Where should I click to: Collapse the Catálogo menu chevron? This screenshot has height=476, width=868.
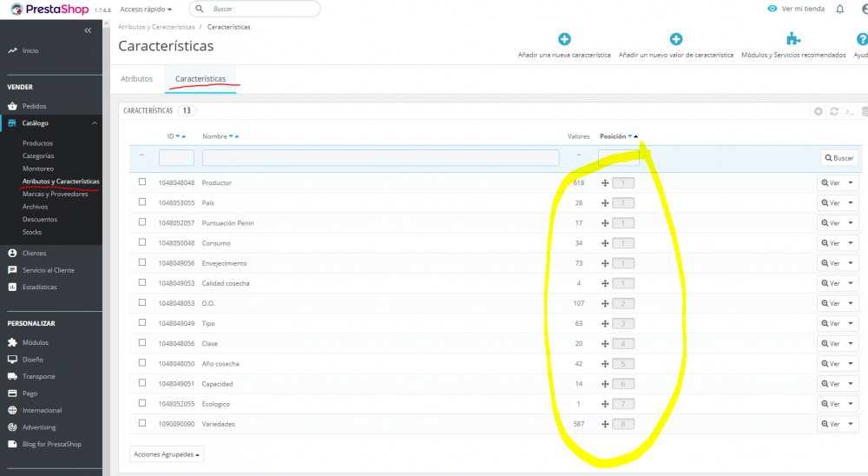coord(95,123)
